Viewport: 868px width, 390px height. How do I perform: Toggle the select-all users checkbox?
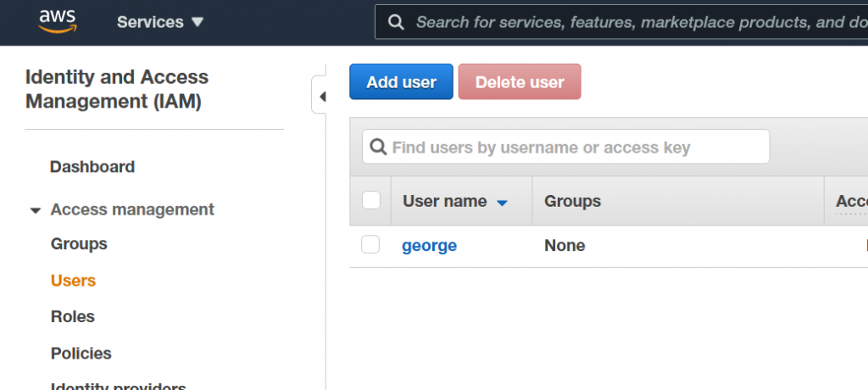371,200
